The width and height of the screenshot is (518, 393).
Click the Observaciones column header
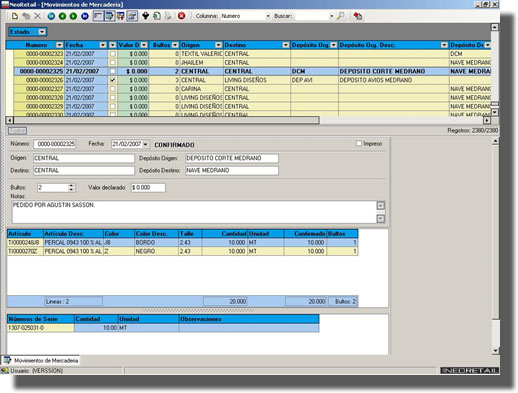coord(249,319)
